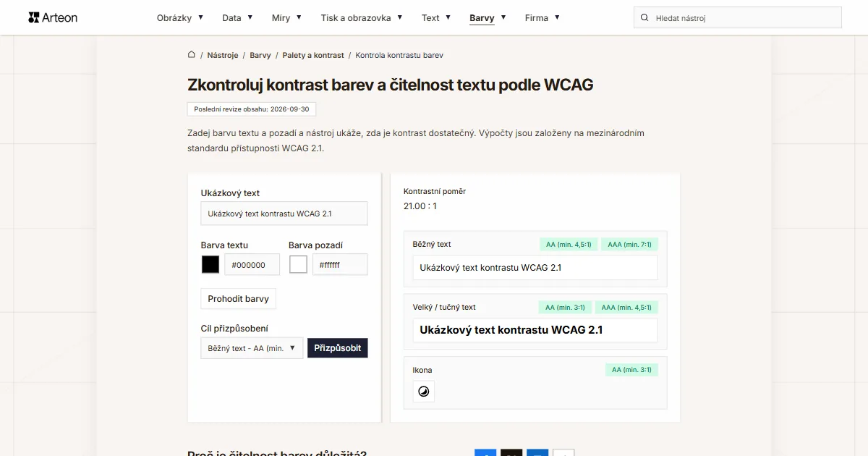The image size is (868, 456).
Task: Go to home via the breadcrumb house icon
Action: [x=192, y=55]
